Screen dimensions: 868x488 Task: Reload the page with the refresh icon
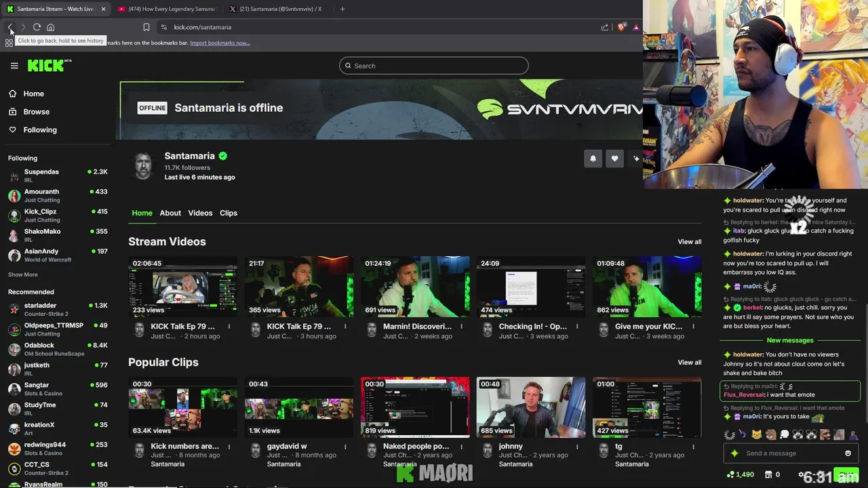coord(37,27)
